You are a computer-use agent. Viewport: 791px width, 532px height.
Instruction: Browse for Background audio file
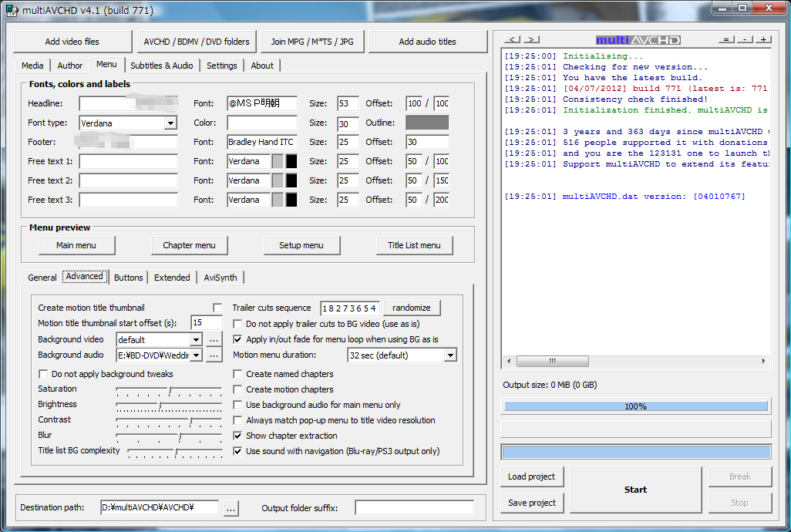(214, 355)
